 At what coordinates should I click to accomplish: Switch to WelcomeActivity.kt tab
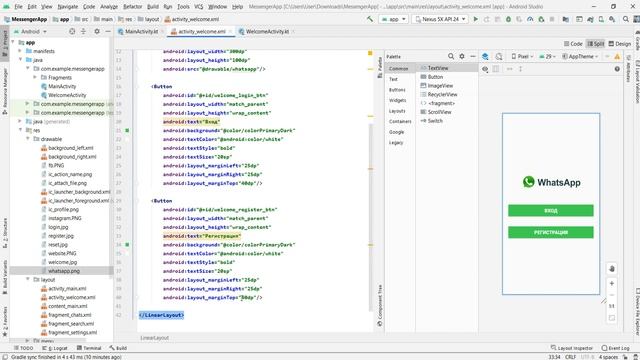267,31
